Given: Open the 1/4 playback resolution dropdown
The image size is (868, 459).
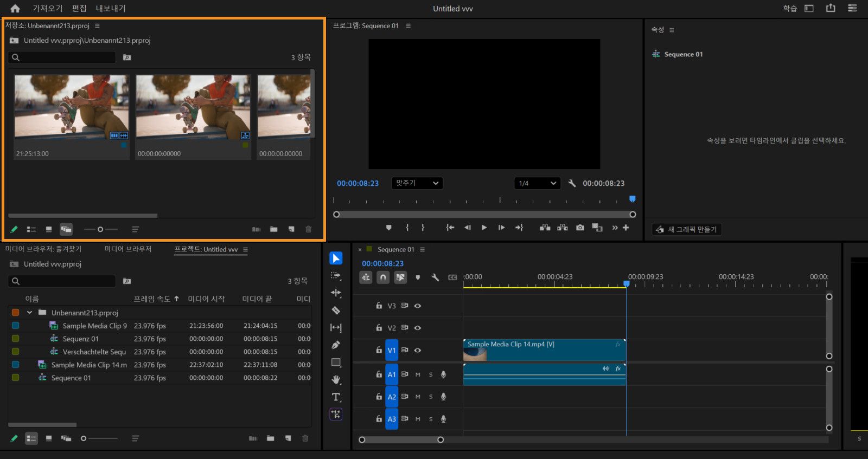Looking at the screenshot, I should pos(537,183).
